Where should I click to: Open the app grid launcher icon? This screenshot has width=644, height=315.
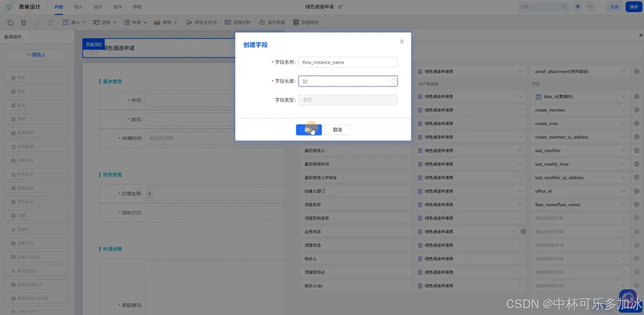(x=9, y=7)
